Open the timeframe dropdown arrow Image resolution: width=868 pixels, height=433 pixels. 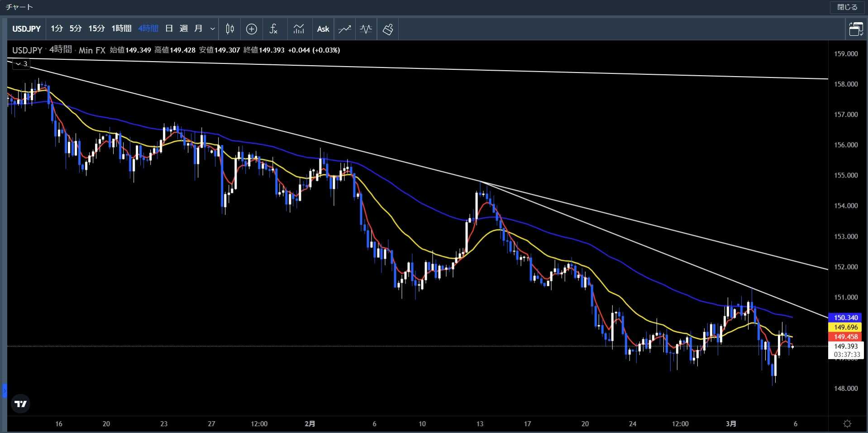click(212, 29)
